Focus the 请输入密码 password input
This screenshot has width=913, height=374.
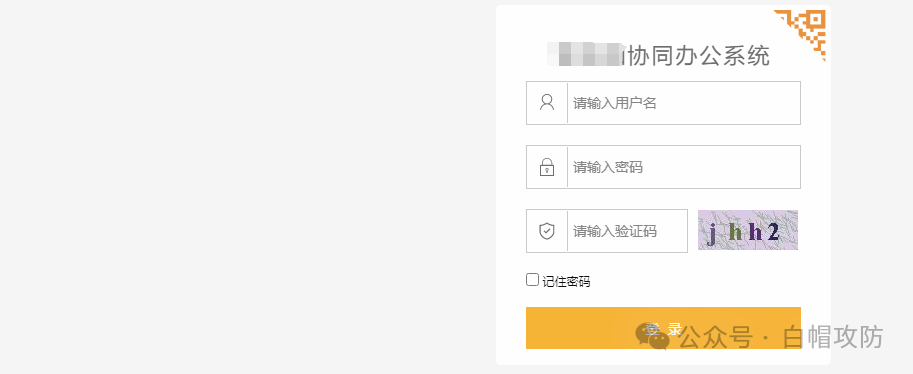pyautogui.click(x=684, y=167)
